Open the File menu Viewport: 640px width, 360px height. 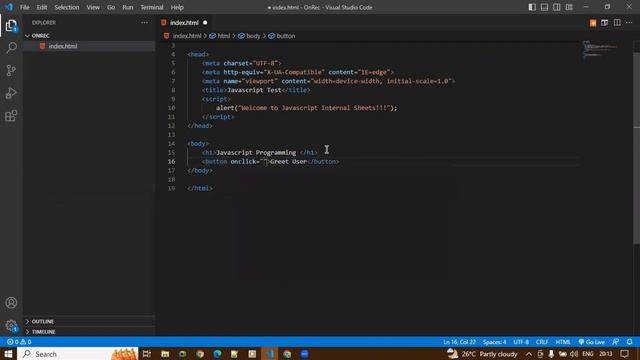coord(24,7)
